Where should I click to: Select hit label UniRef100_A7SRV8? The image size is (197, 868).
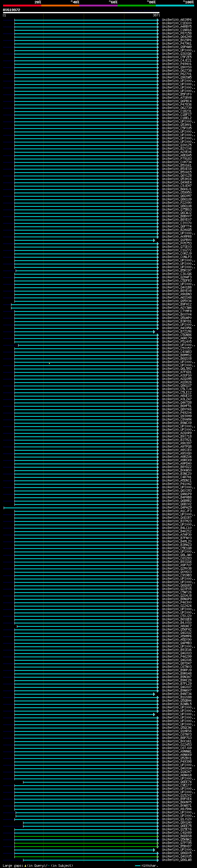point(176,98)
